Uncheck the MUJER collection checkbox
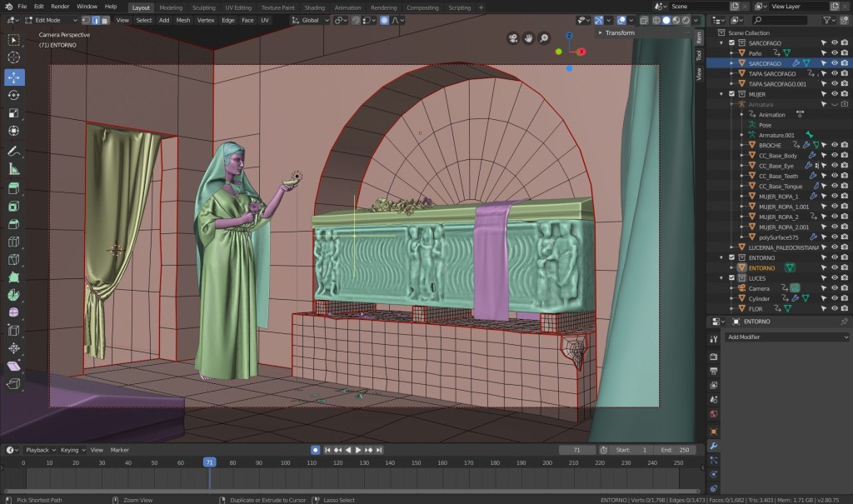This screenshot has width=853, height=504. point(732,94)
